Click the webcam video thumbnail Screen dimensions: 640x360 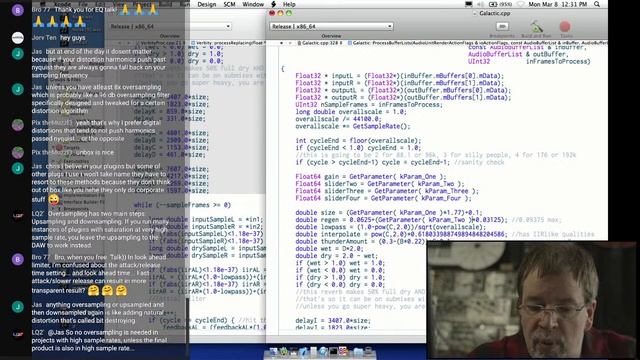pyautogui.click(x=531, y=300)
